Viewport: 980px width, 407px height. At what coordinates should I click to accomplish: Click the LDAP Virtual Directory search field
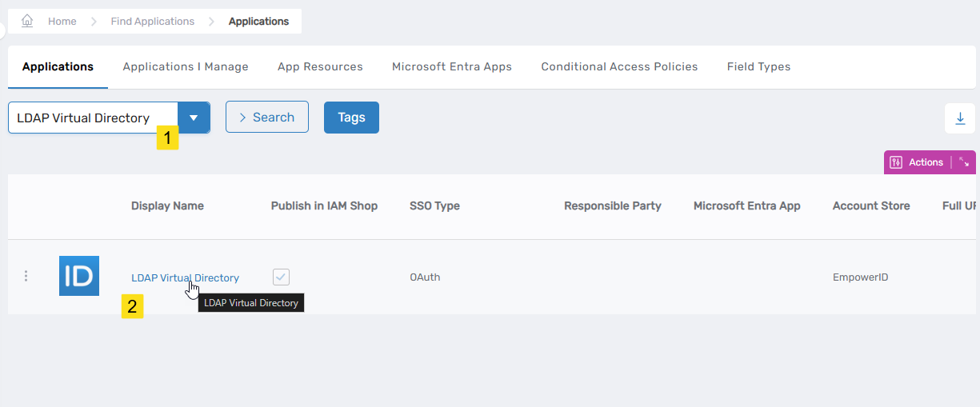pos(92,118)
